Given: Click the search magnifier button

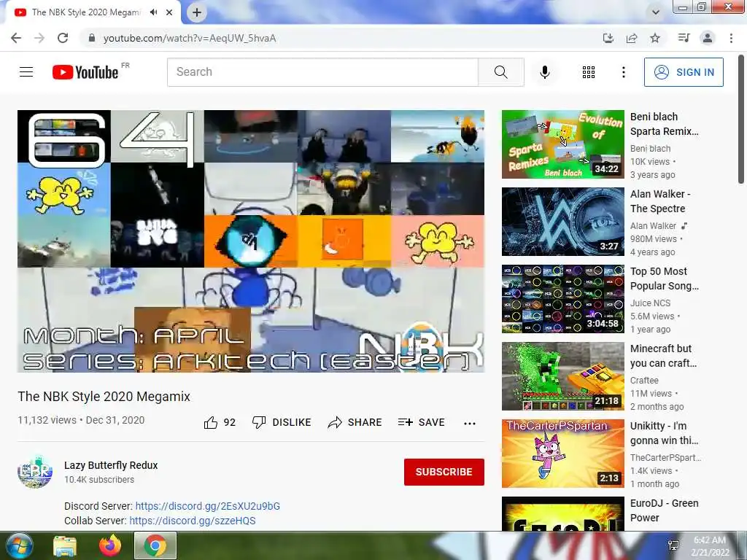Looking at the screenshot, I should pyautogui.click(x=500, y=72).
